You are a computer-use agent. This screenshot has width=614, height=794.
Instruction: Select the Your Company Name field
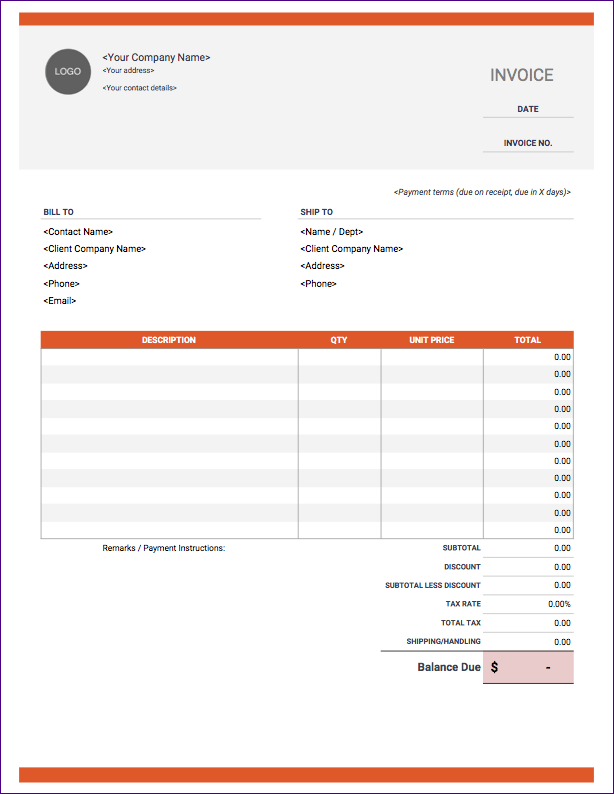[x=156, y=57]
